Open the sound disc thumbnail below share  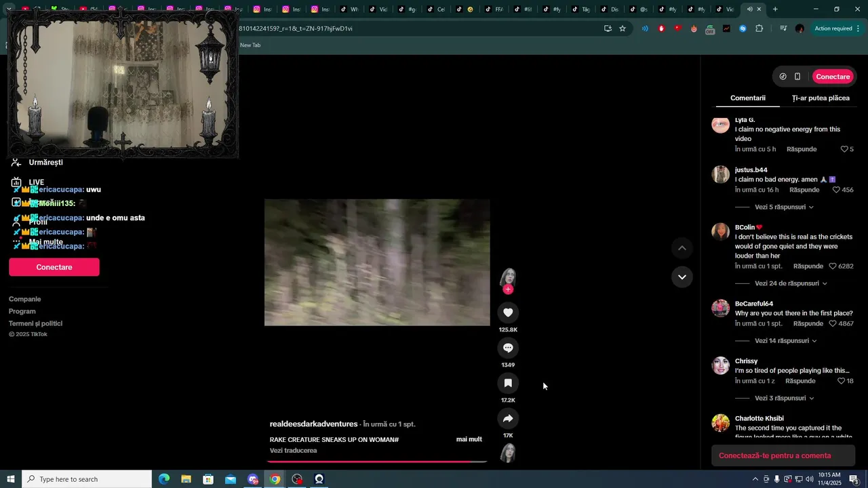508,453
